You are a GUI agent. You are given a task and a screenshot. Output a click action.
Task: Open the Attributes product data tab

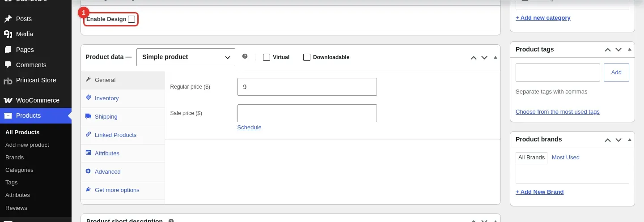pos(123,154)
